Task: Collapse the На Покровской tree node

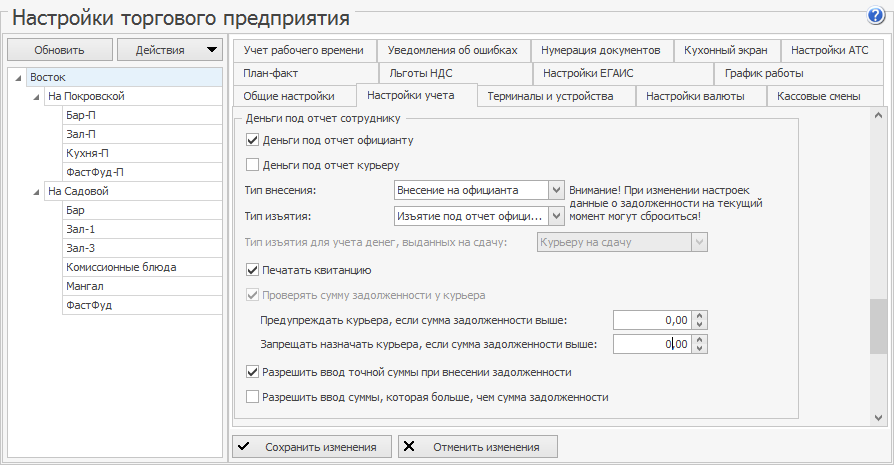Action: click(36, 97)
